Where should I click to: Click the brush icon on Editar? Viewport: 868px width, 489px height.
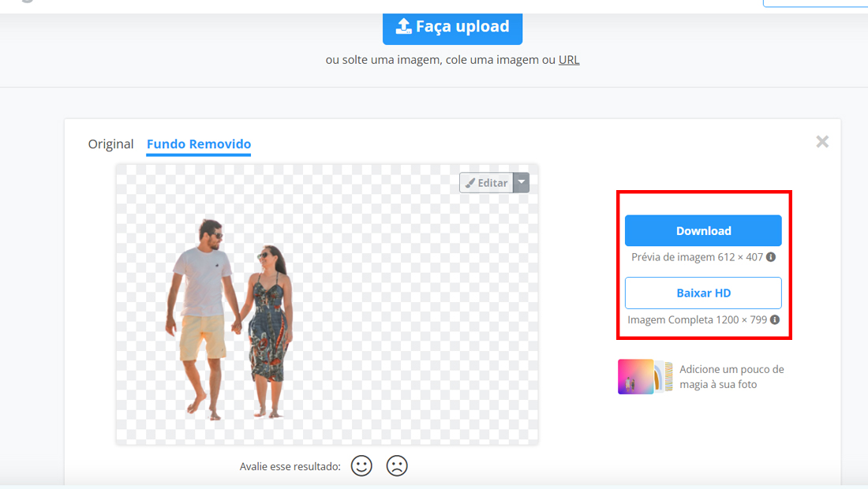point(470,183)
